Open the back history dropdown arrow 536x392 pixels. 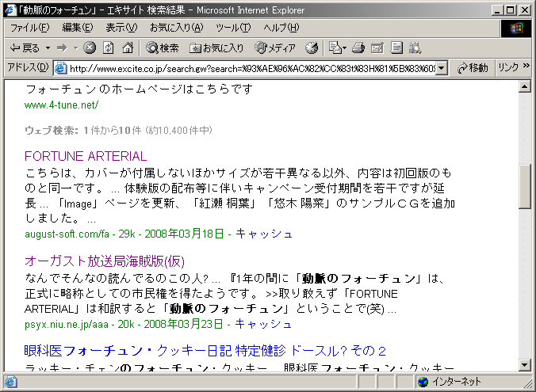(48, 48)
